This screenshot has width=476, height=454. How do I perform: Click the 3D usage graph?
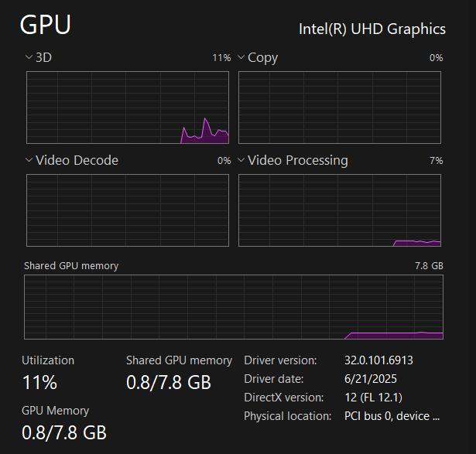[128, 108]
